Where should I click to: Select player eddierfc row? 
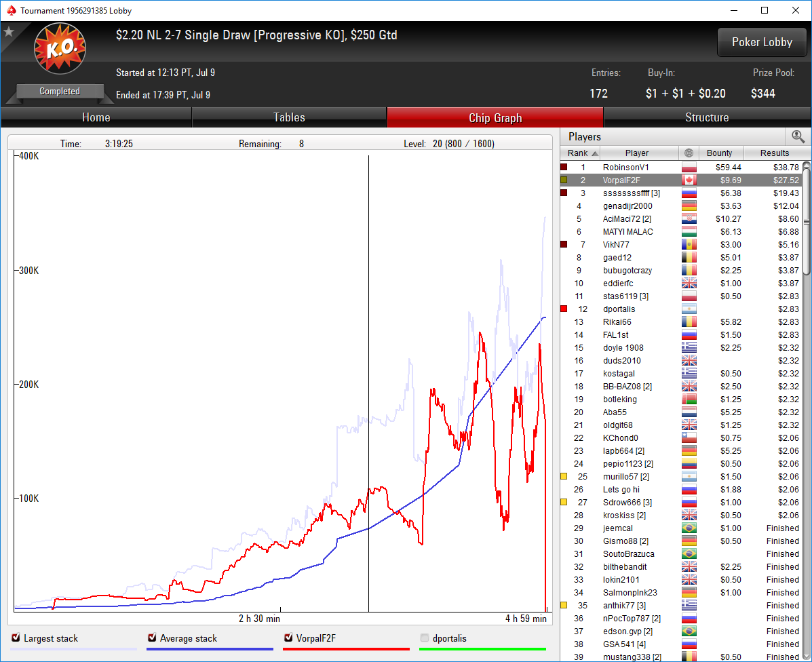coord(681,283)
